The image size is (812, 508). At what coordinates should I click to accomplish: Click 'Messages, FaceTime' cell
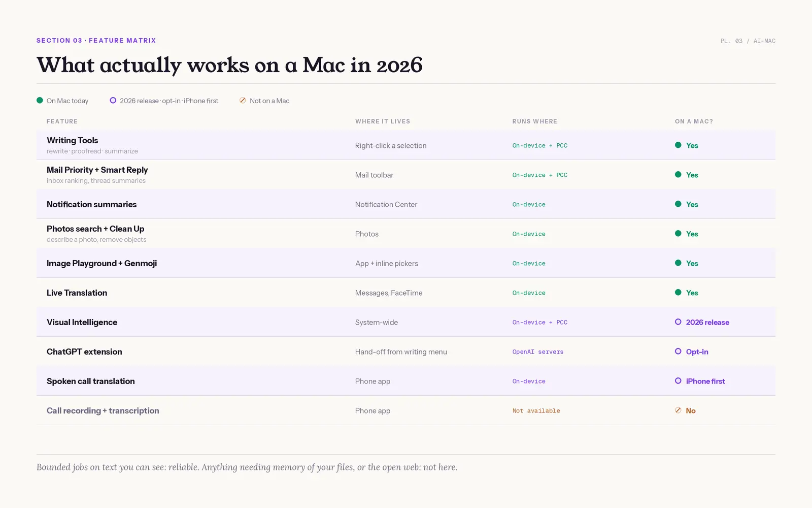(389, 293)
